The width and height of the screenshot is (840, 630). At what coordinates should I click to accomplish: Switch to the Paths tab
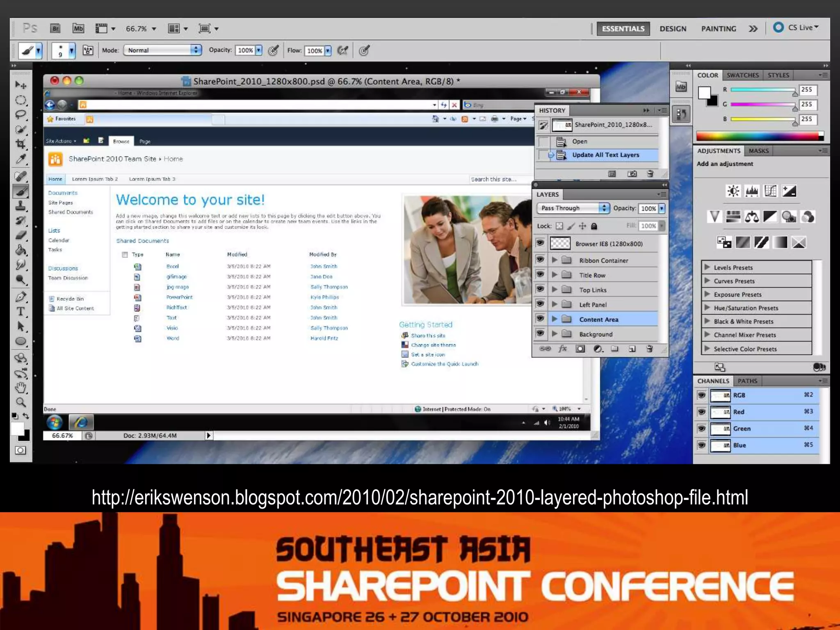(x=747, y=381)
